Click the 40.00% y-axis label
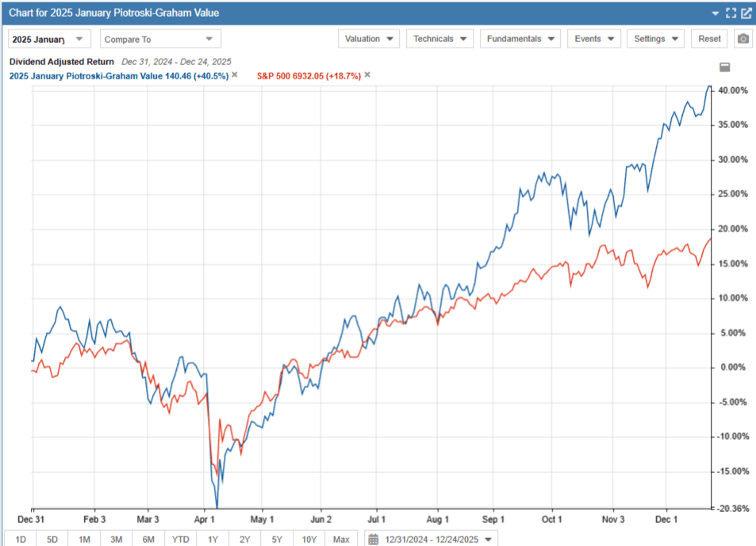The image size is (756, 546). [733, 90]
